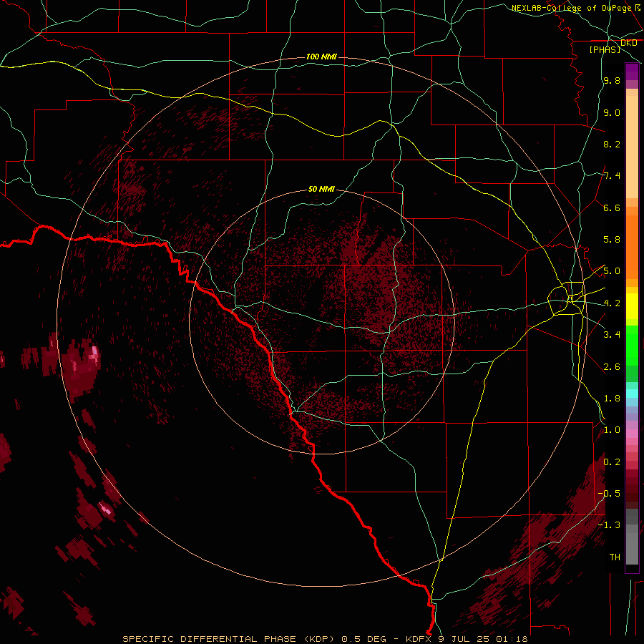This screenshot has width=644, height=644.
Task: Click the 9.8 value on color scale
Action: point(612,81)
